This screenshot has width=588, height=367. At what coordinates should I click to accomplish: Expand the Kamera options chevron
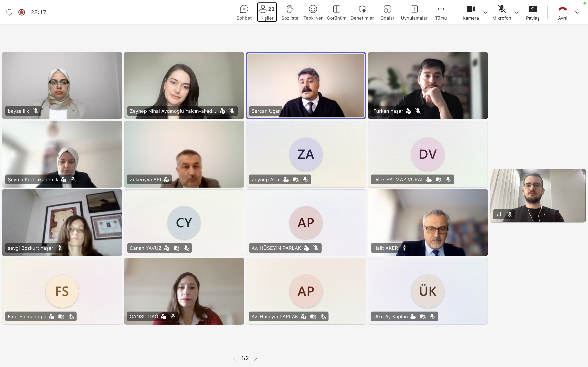click(486, 12)
